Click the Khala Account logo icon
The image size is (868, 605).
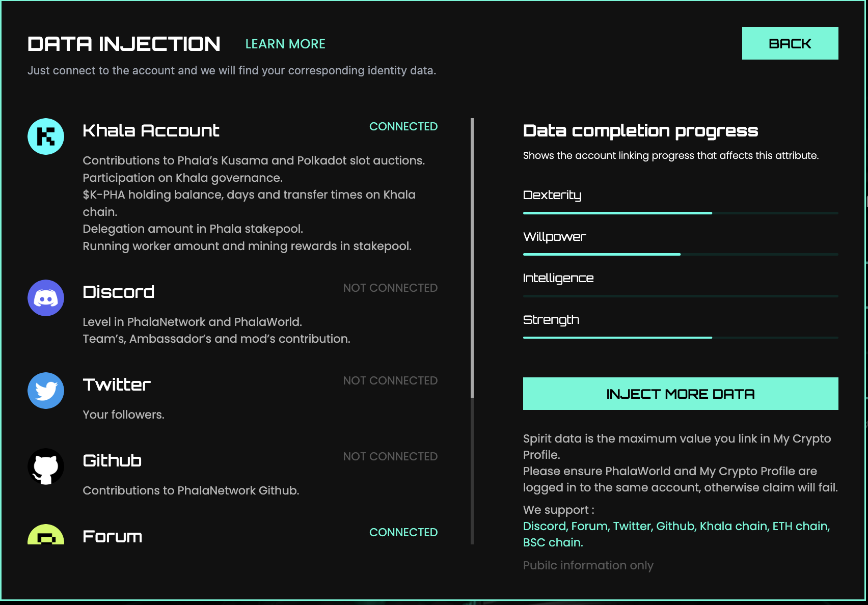pyautogui.click(x=46, y=136)
